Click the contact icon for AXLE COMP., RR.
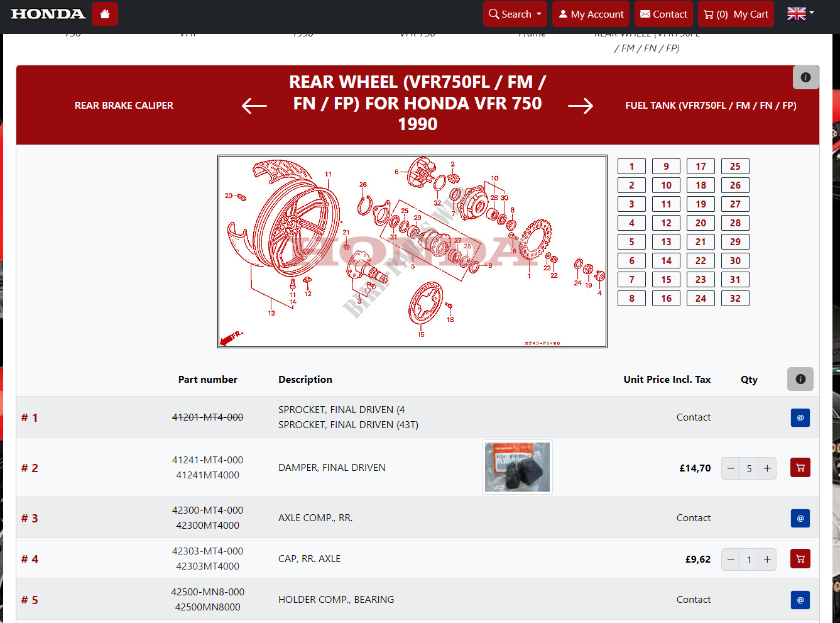 [800, 518]
